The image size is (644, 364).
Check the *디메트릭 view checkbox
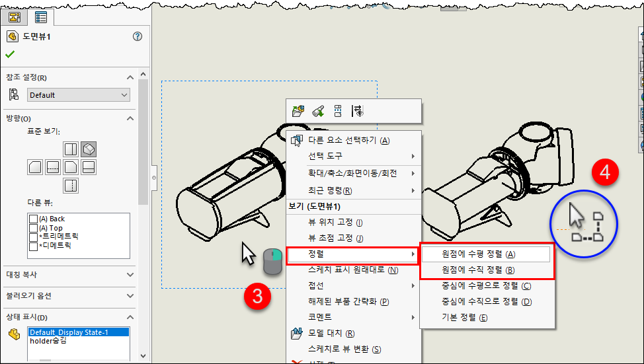pos(34,246)
